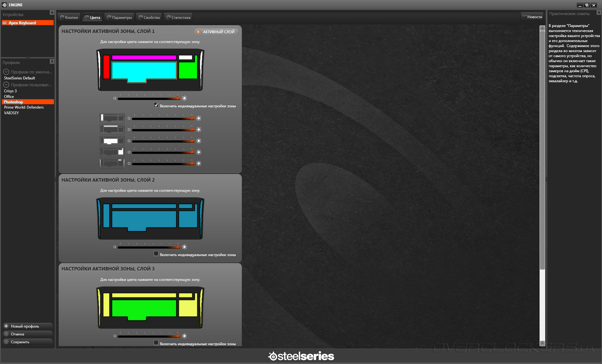Adjust main keys zone brightness slider
The image size is (602, 364).
[163, 141]
